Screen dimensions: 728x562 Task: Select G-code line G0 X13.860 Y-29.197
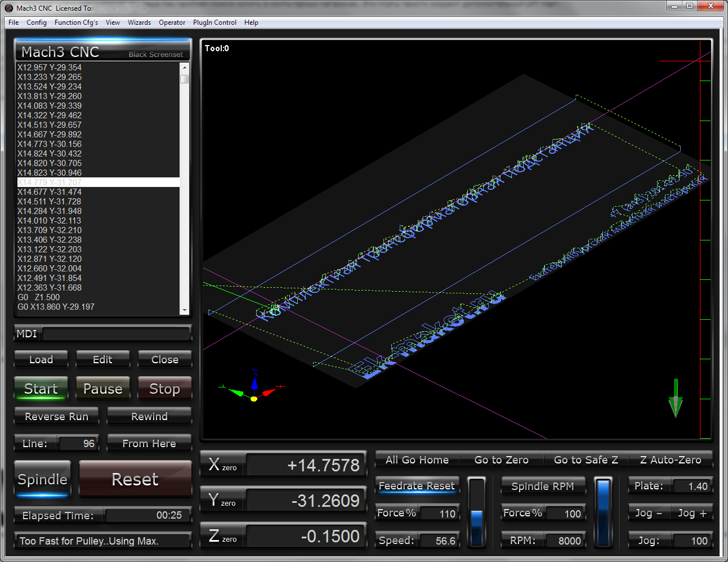(56, 307)
